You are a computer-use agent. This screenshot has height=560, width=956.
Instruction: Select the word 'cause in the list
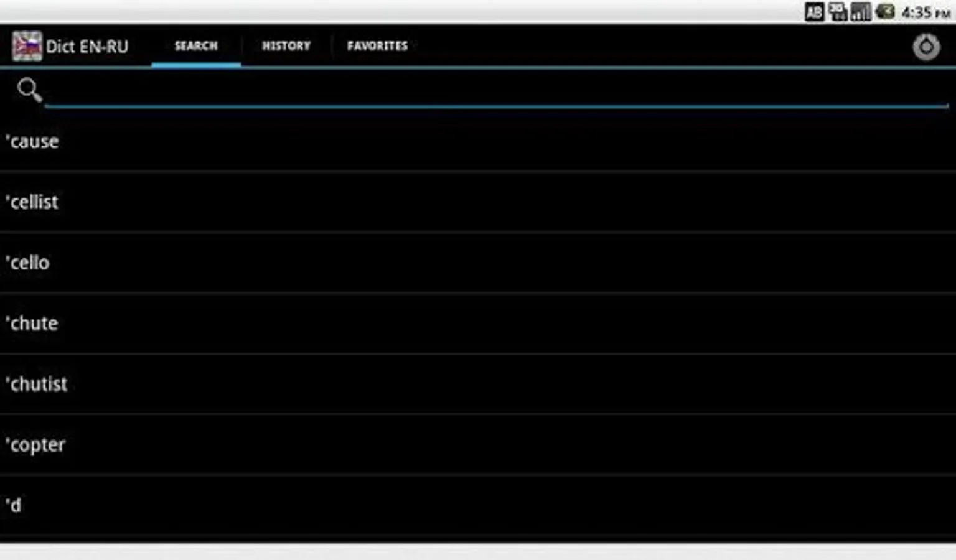point(478,141)
